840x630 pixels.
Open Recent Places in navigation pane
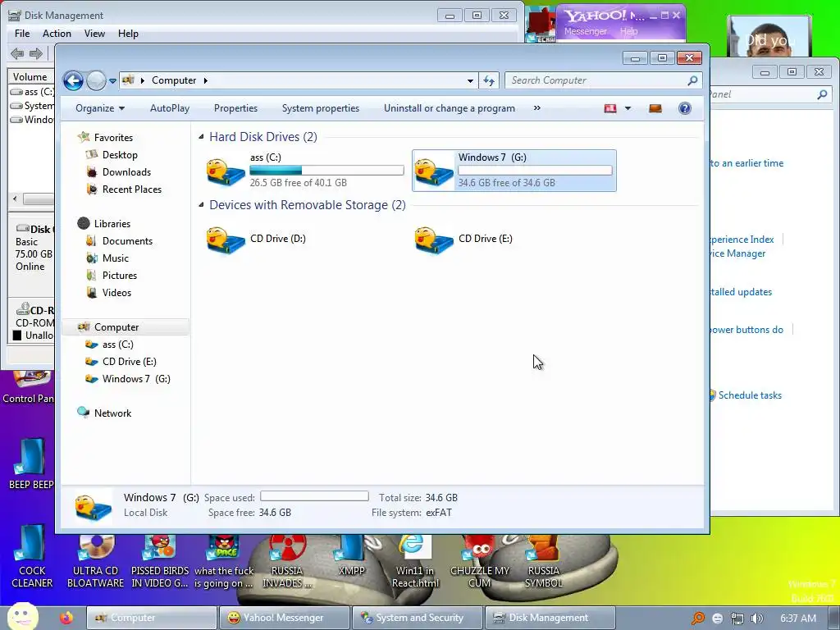point(132,189)
